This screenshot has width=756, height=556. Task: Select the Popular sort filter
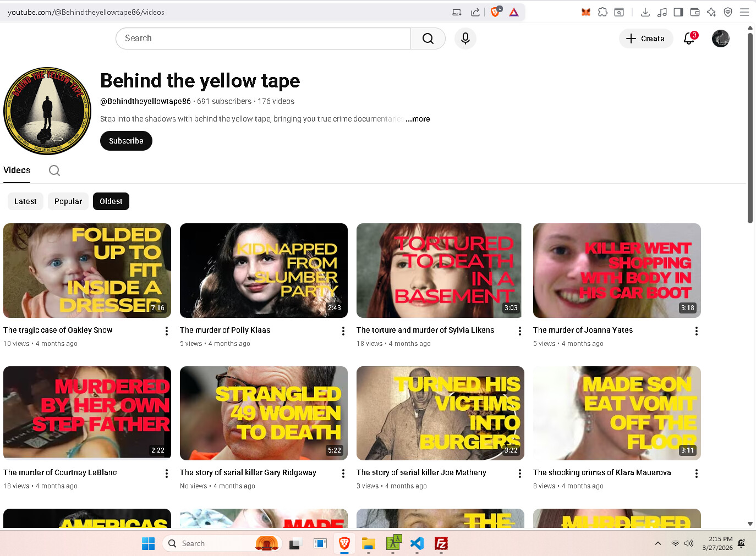[68, 201]
